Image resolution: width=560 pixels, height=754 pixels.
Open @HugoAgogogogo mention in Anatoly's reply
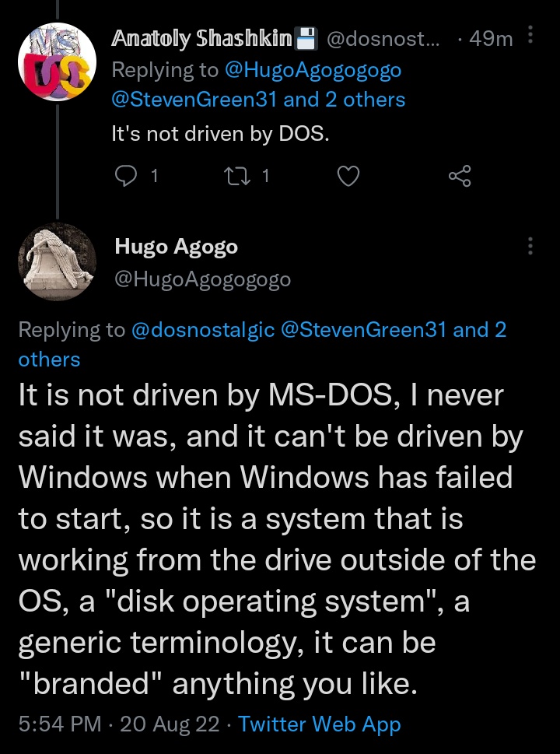click(313, 70)
